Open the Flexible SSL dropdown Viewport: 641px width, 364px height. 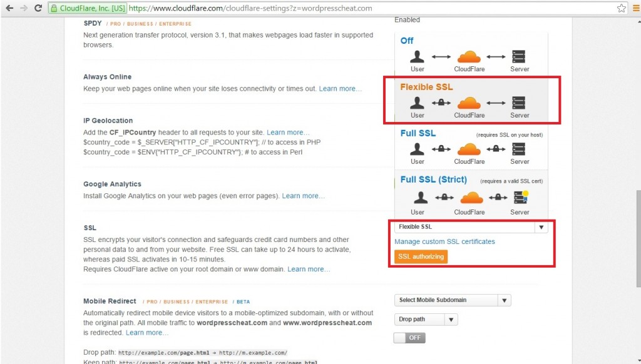point(471,227)
